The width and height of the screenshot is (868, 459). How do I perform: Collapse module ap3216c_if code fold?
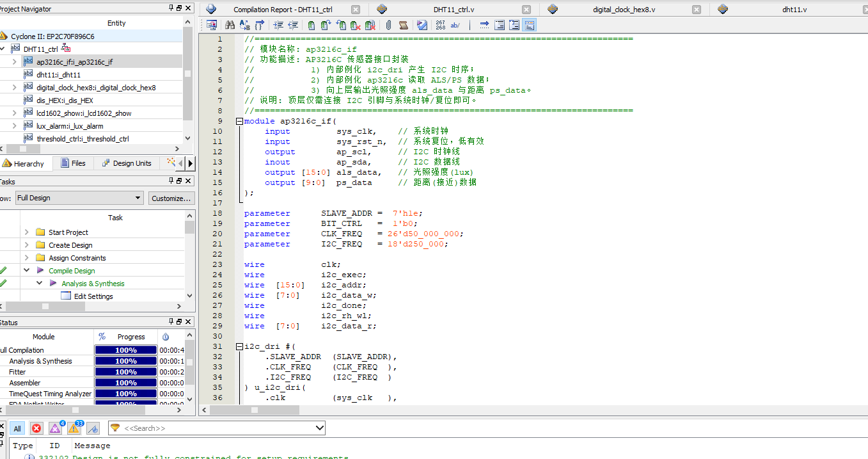coord(239,121)
